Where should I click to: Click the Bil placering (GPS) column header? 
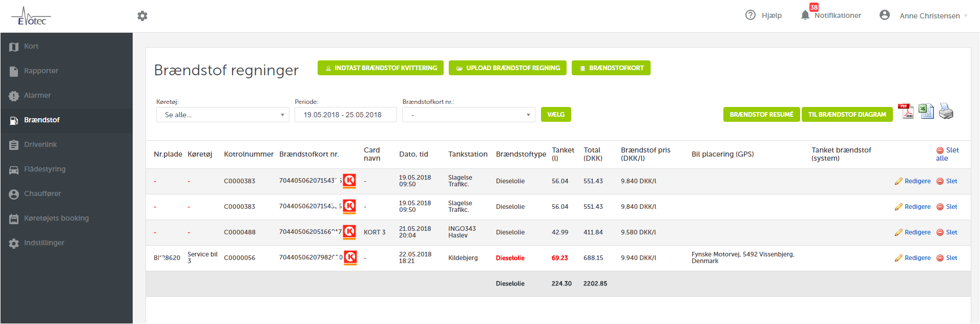click(x=722, y=154)
